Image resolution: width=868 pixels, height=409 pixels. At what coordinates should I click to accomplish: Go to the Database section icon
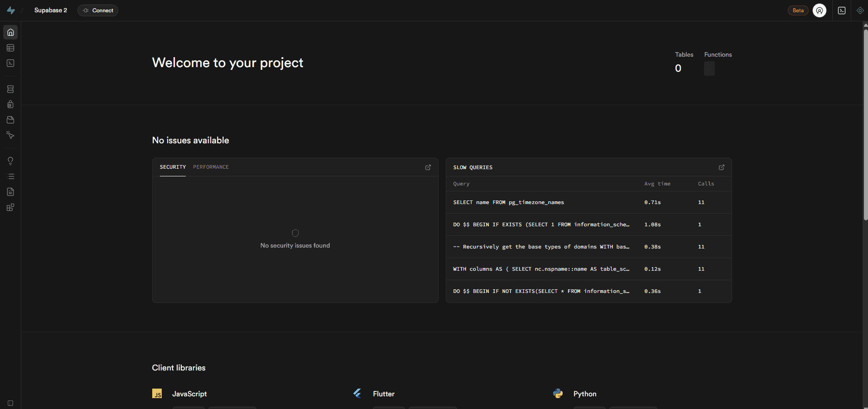pos(10,89)
